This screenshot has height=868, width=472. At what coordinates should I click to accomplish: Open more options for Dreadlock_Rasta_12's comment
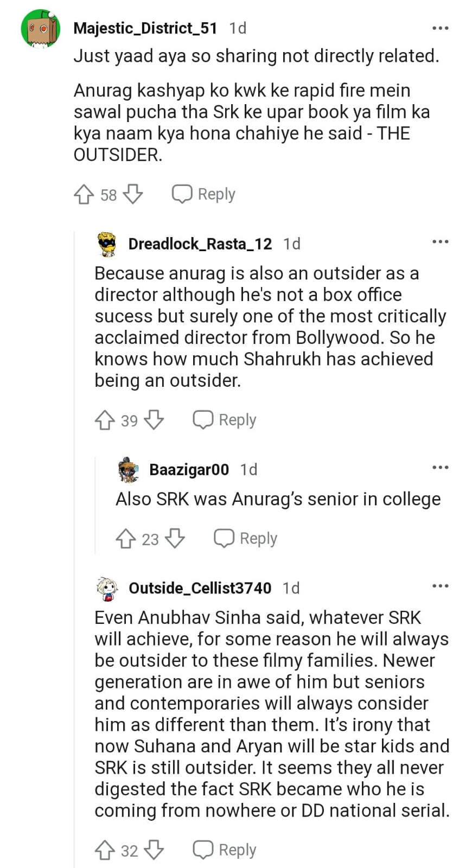pos(440,242)
